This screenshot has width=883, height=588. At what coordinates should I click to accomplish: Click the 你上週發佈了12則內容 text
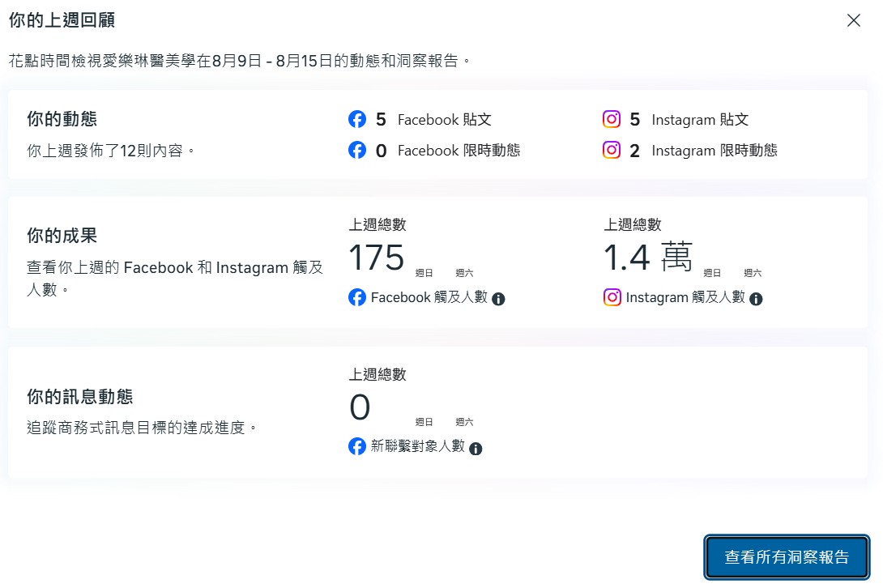[111, 151]
